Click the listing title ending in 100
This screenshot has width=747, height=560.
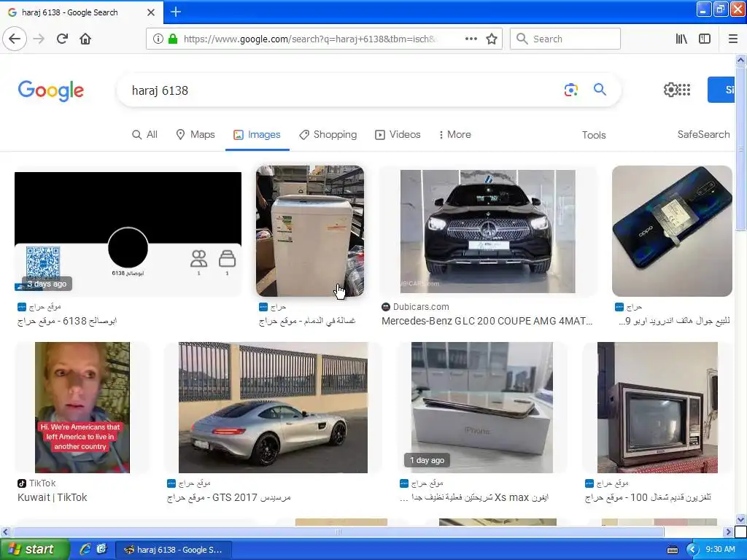coord(648,497)
